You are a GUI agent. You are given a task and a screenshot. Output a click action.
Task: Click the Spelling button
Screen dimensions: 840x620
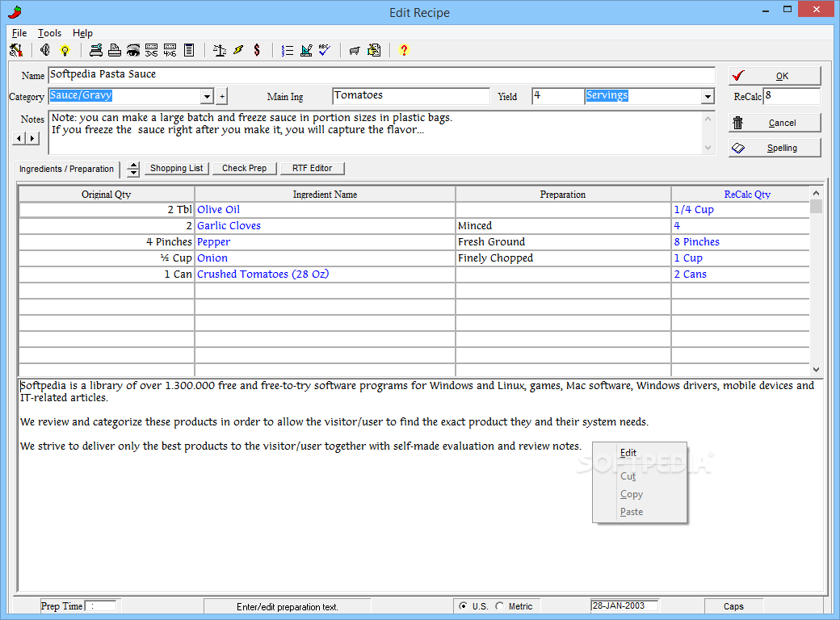pyautogui.click(x=775, y=148)
